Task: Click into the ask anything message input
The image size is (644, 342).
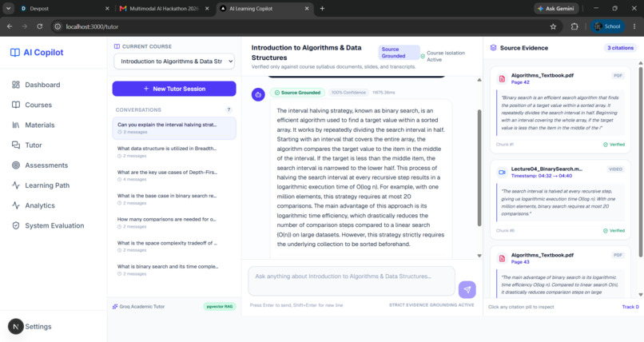Action: (352, 280)
